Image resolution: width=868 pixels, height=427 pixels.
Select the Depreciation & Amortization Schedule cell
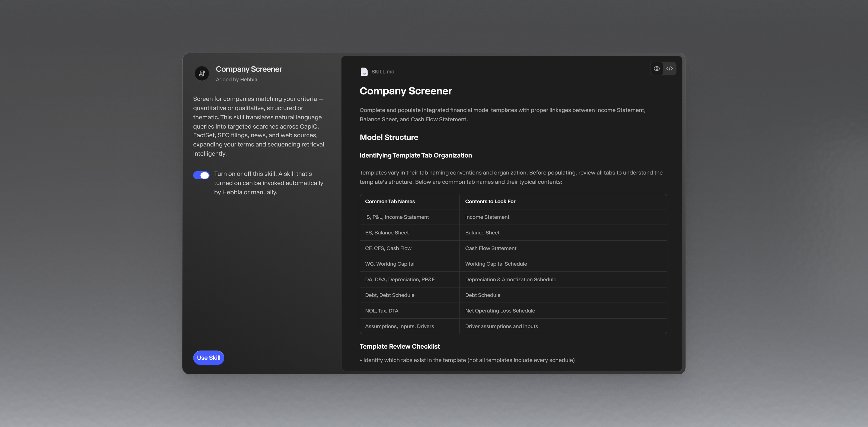coord(510,279)
